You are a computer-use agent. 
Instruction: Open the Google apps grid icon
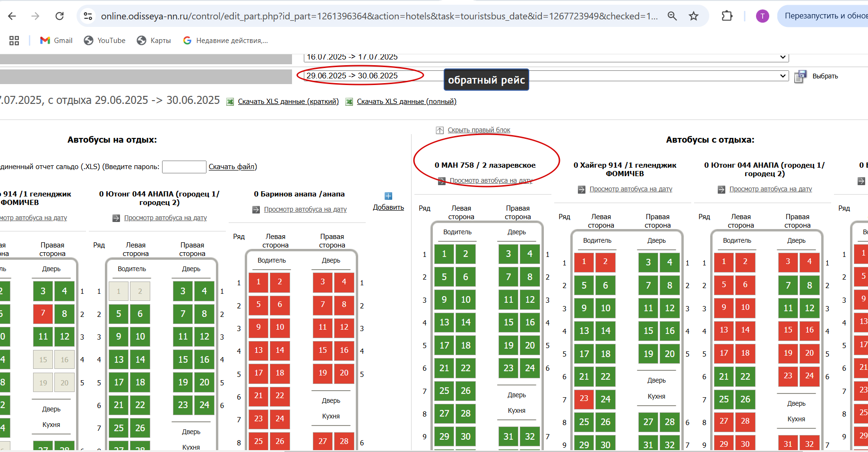click(14, 41)
